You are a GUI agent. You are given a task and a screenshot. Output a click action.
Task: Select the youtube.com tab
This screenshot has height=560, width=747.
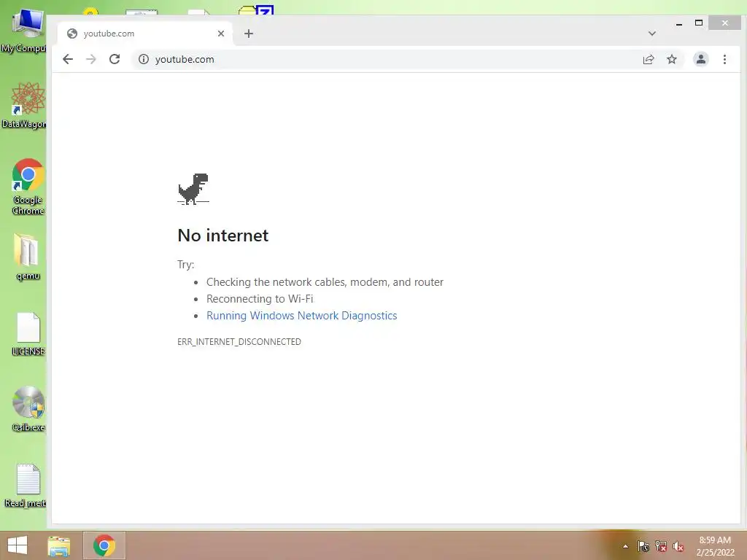coord(145,34)
